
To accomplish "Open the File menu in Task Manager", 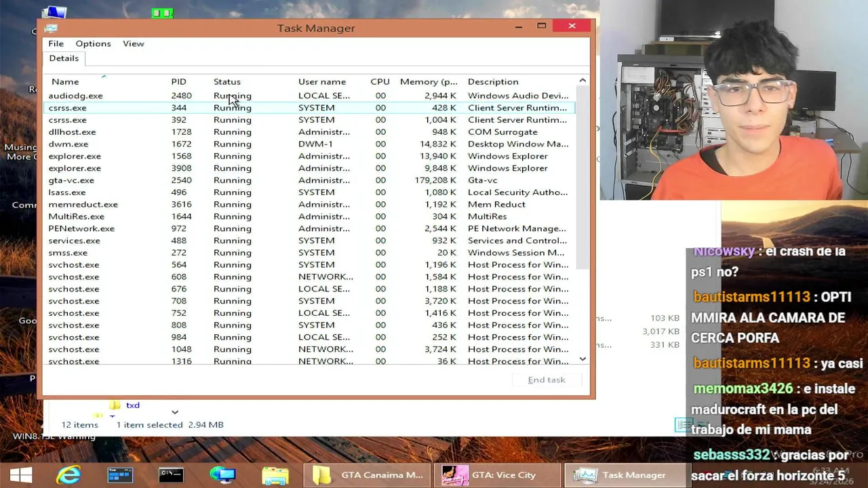I will click(56, 43).
